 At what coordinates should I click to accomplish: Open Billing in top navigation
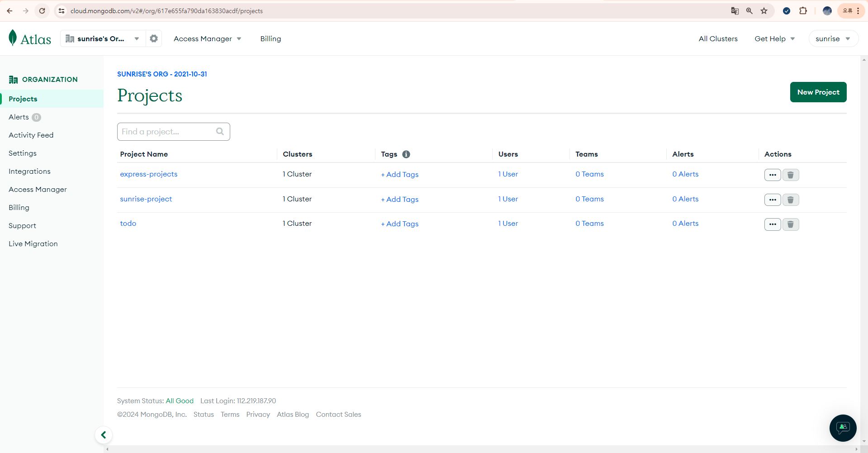tap(270, 39)
